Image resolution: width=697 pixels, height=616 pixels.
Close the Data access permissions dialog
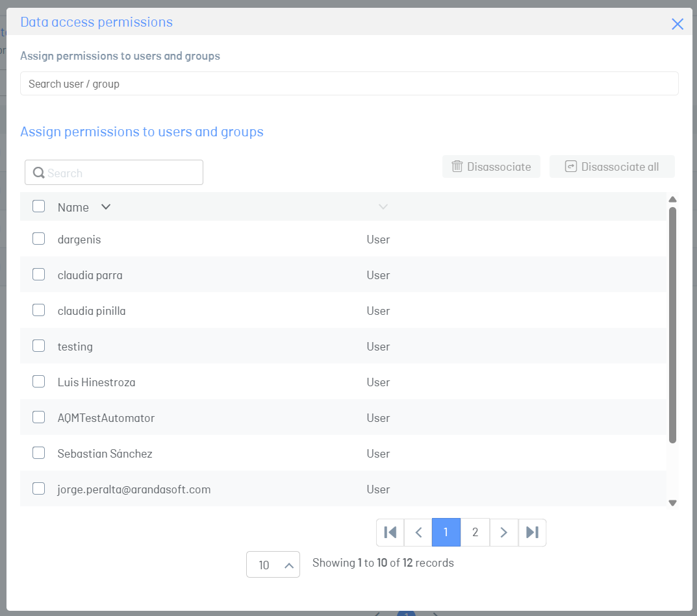pyautogui.click(x=677, y=24)
